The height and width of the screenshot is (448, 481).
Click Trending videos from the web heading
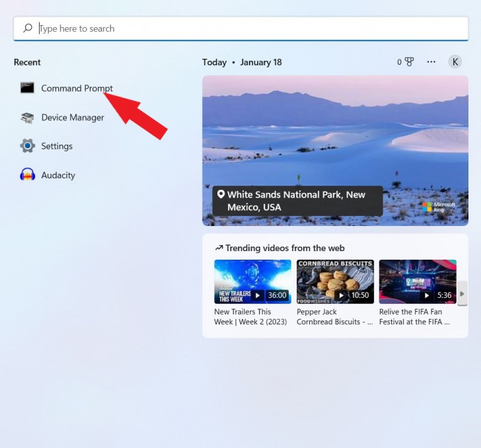(x=285, y=248)
